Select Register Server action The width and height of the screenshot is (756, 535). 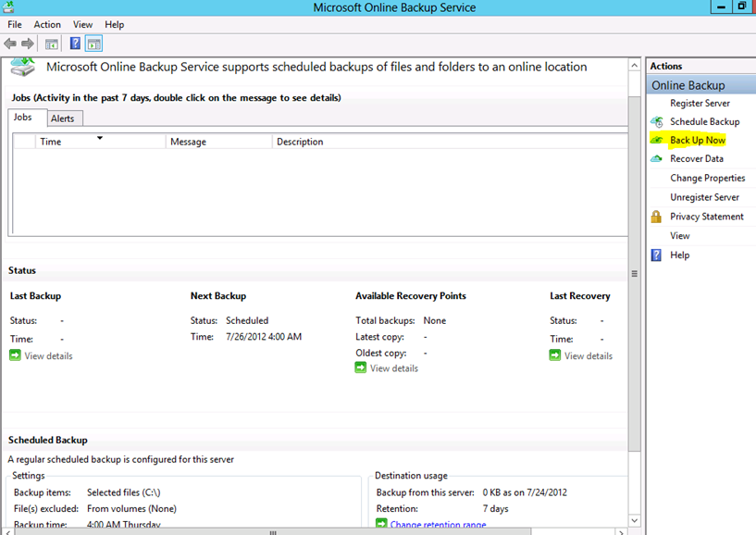coord(700,104)
